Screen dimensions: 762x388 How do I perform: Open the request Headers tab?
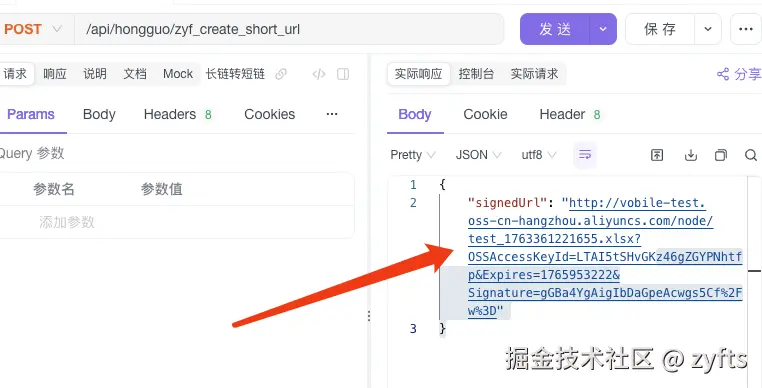178,114
